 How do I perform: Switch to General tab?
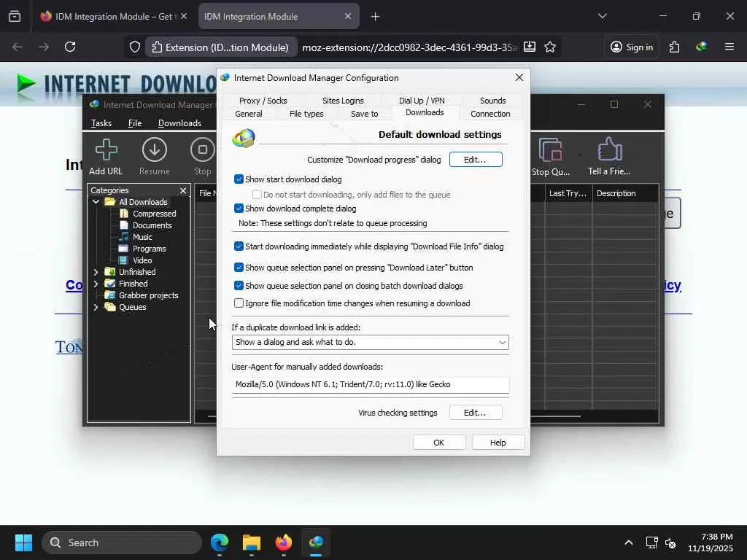[x=248, y=114]
